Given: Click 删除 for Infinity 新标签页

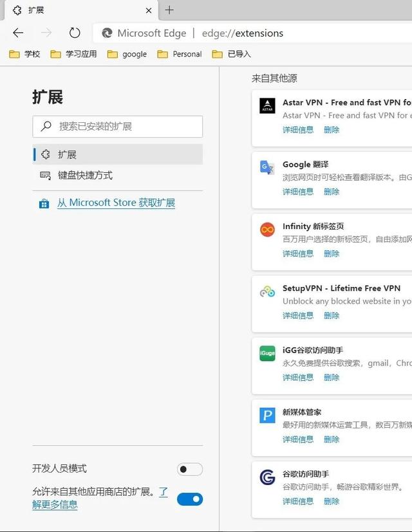Looking at the screenshot, I should click(332, 253).
